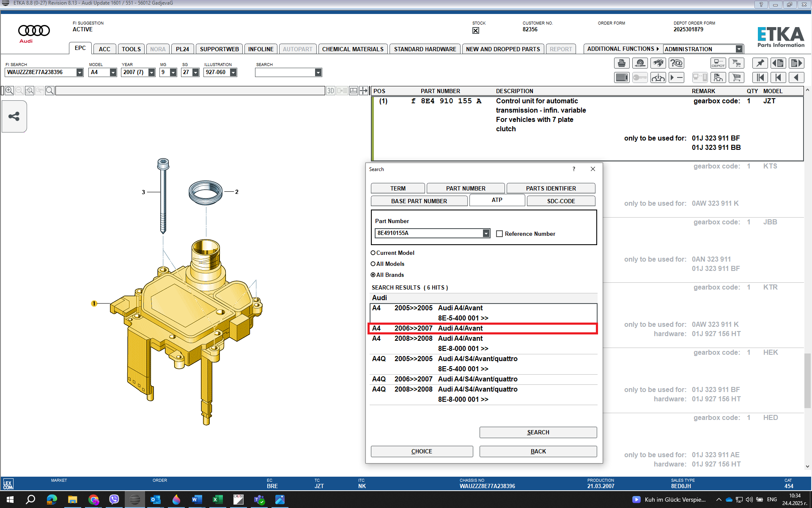Screen dimensions: 812x508
Task: Open the MODEL dropdown showing A4
Action: coord(113,72)
